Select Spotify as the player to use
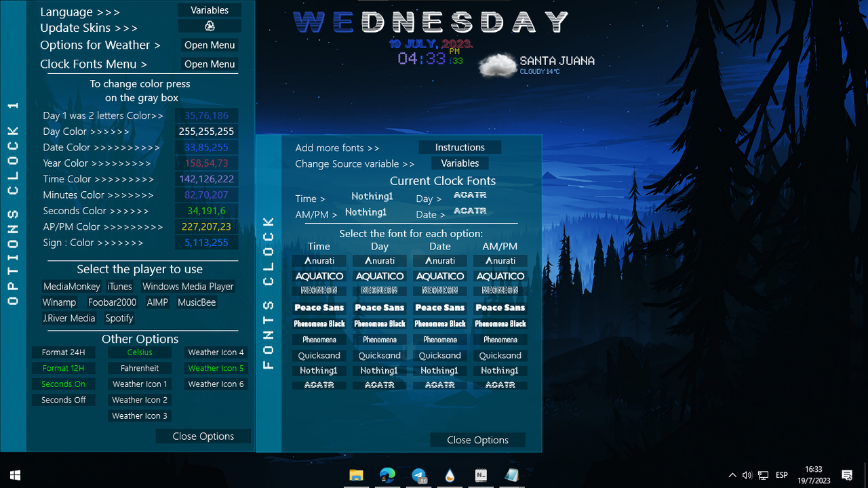 coord(119,318)
